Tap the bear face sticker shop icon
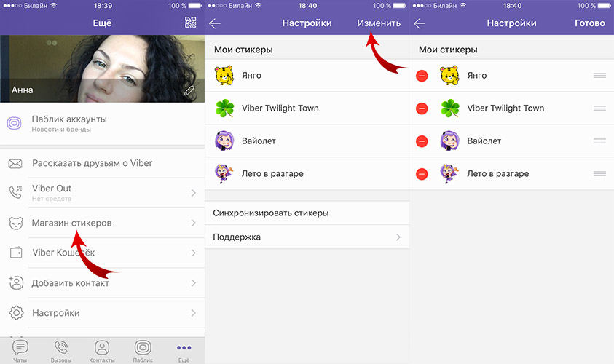 (x=16, y=223)
